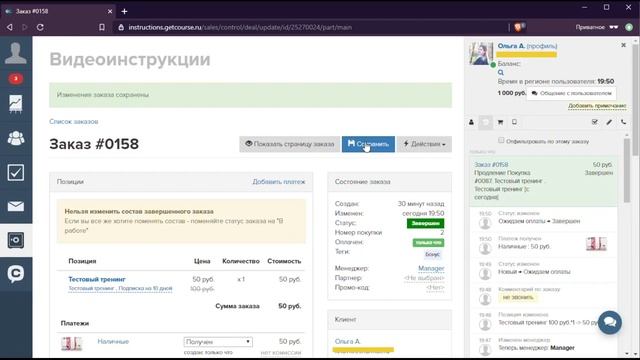640x360 pixels.
Task: Click the Добавить платеж link
Action: (278, 182)
